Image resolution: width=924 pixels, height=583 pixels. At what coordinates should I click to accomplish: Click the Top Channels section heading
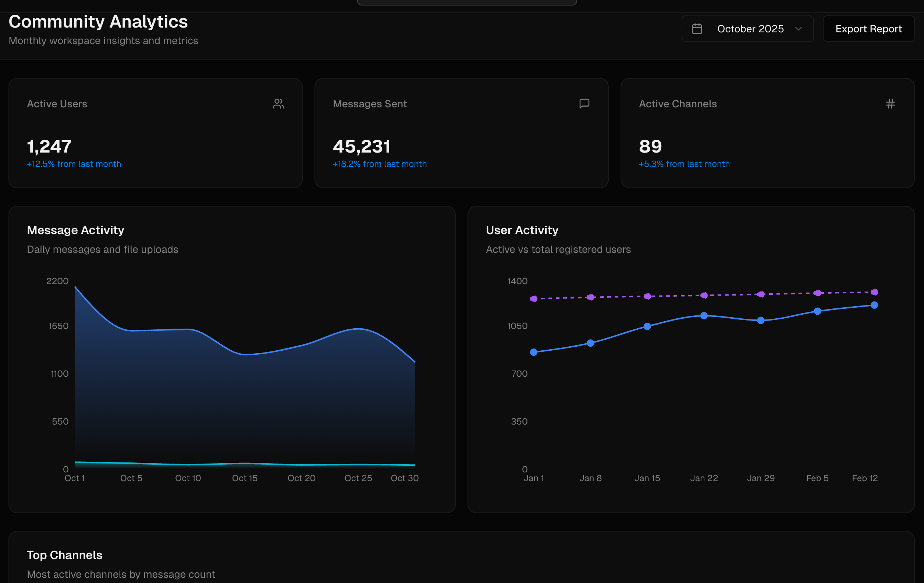[x=64, y=555]
